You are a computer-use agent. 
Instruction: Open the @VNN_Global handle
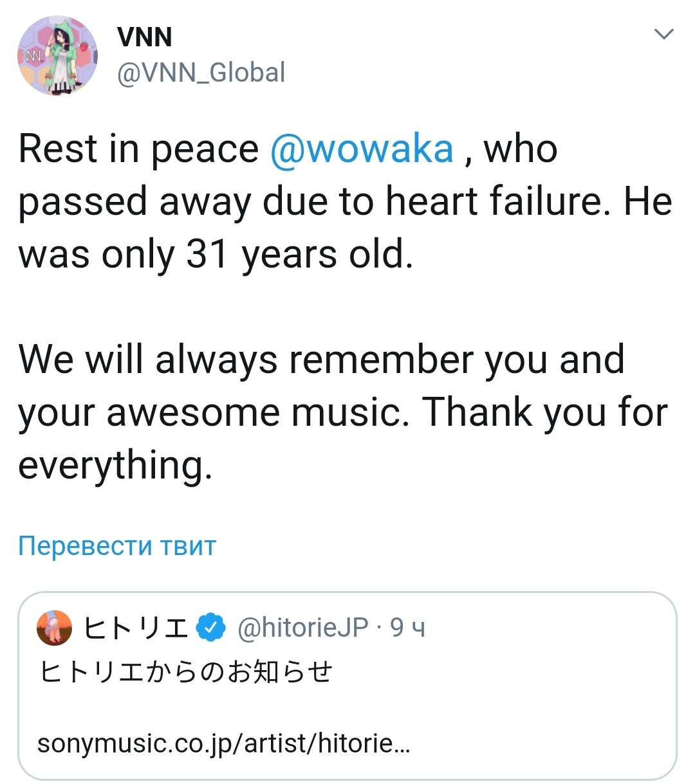click(201, 73)
